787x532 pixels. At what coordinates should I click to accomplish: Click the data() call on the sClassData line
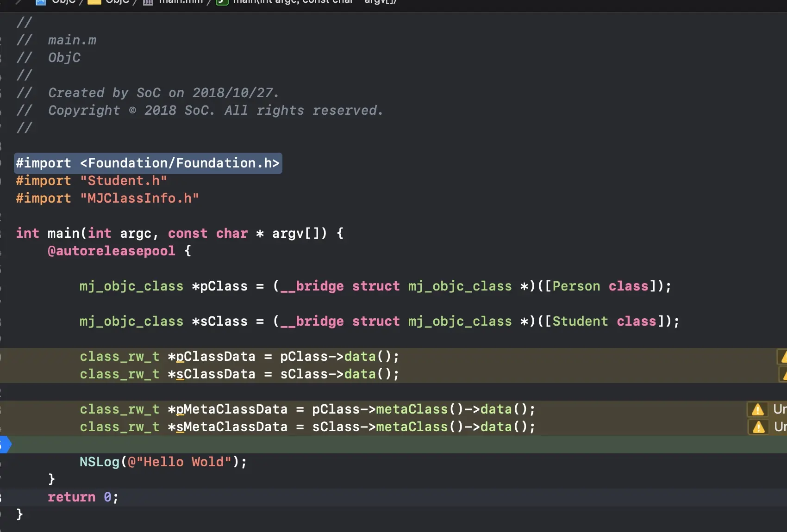point(368,374)
